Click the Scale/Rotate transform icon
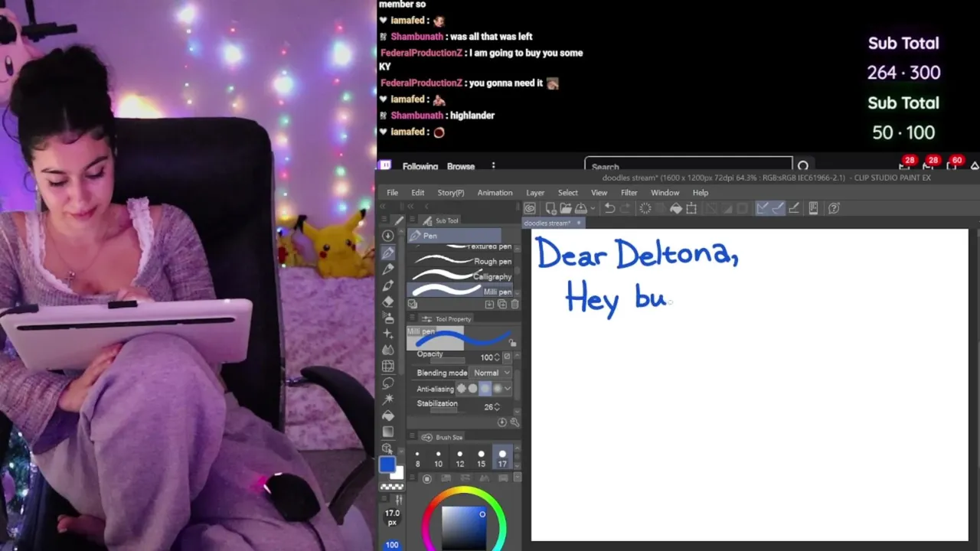This screenshot has width=980, height=551. click(691, 208)
